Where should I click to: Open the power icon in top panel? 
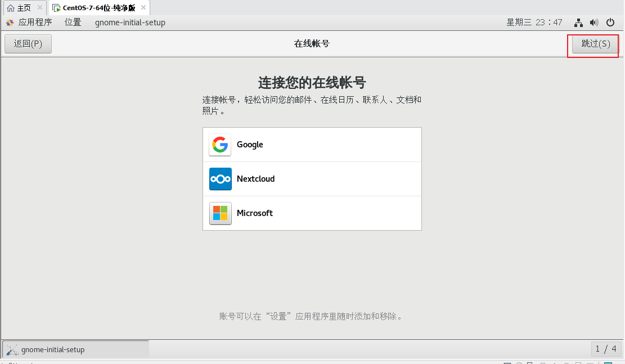click(610, 23)
